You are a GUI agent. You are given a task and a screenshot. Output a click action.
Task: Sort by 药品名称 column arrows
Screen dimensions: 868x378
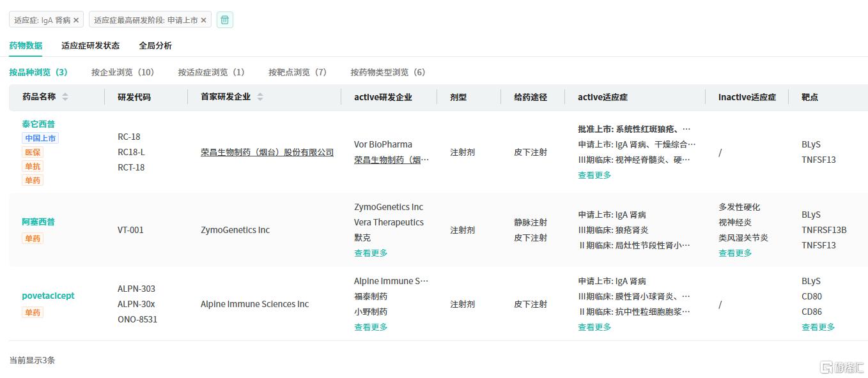click(x=65, y=97)
